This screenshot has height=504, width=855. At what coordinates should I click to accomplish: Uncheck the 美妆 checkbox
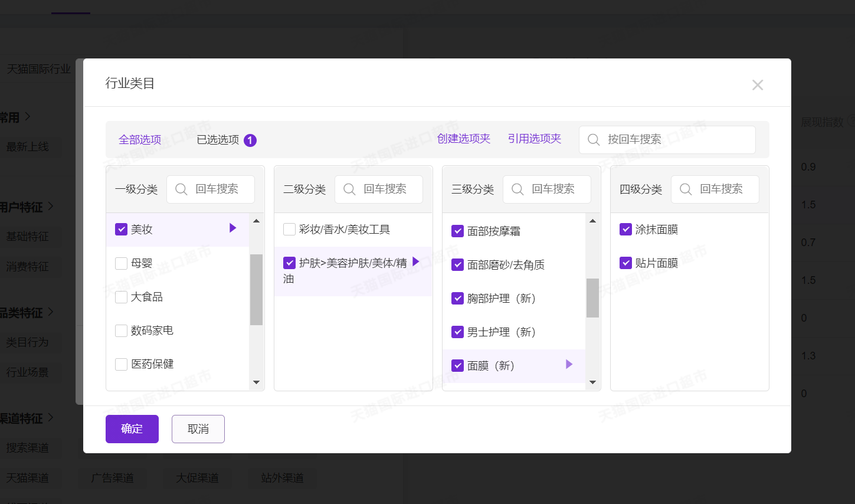click(121, 229)
